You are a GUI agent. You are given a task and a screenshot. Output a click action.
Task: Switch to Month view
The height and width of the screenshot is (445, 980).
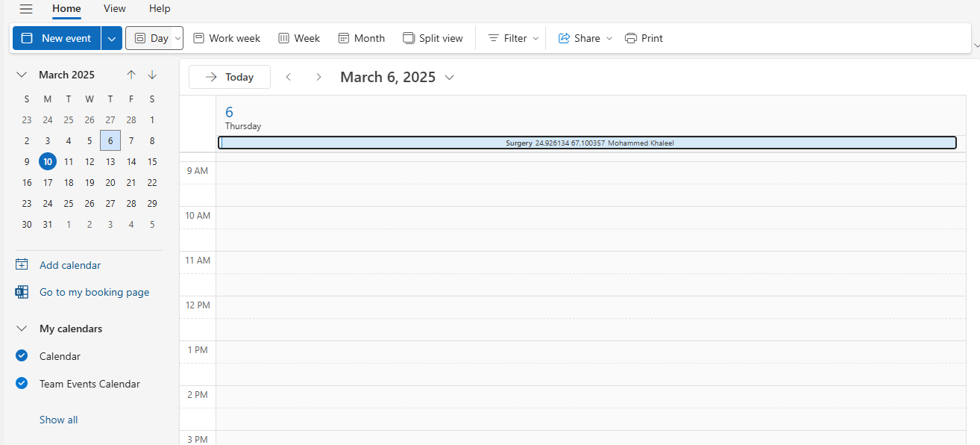361,38
